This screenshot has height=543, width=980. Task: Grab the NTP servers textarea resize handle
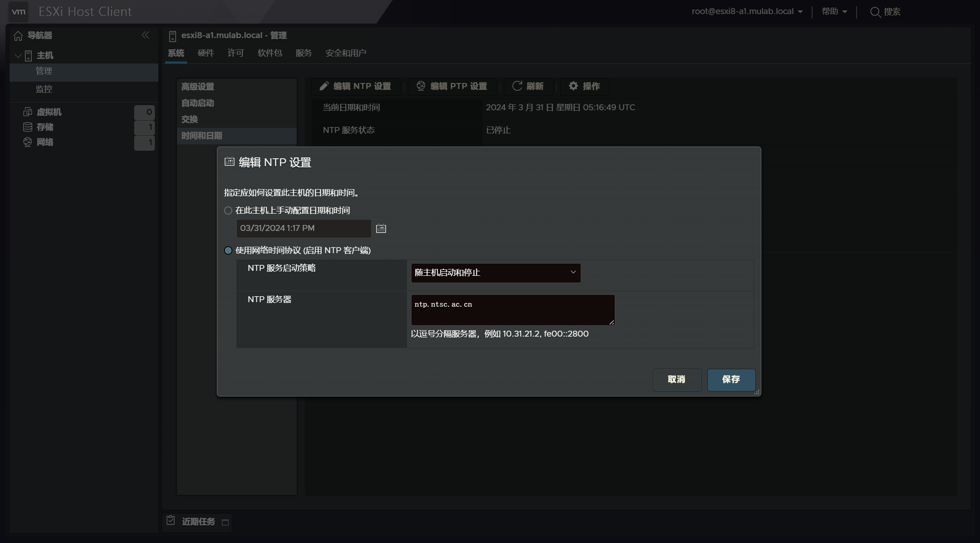612,322
